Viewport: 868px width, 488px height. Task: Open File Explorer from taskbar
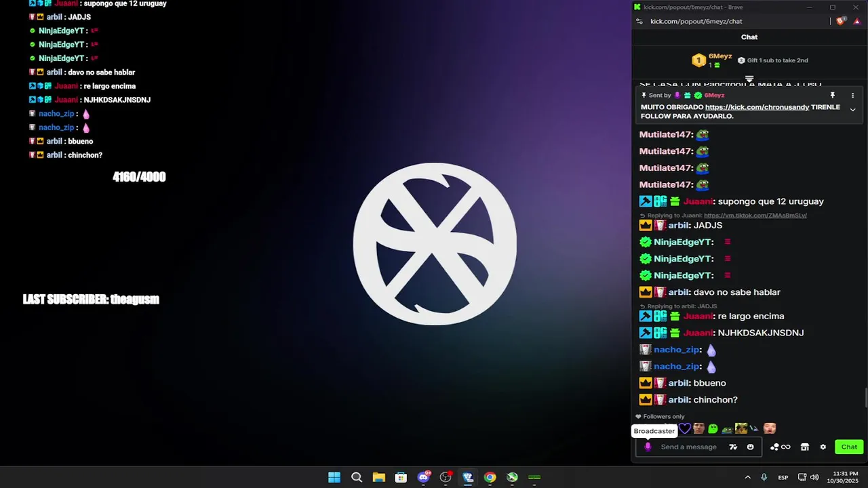(378, 477)
